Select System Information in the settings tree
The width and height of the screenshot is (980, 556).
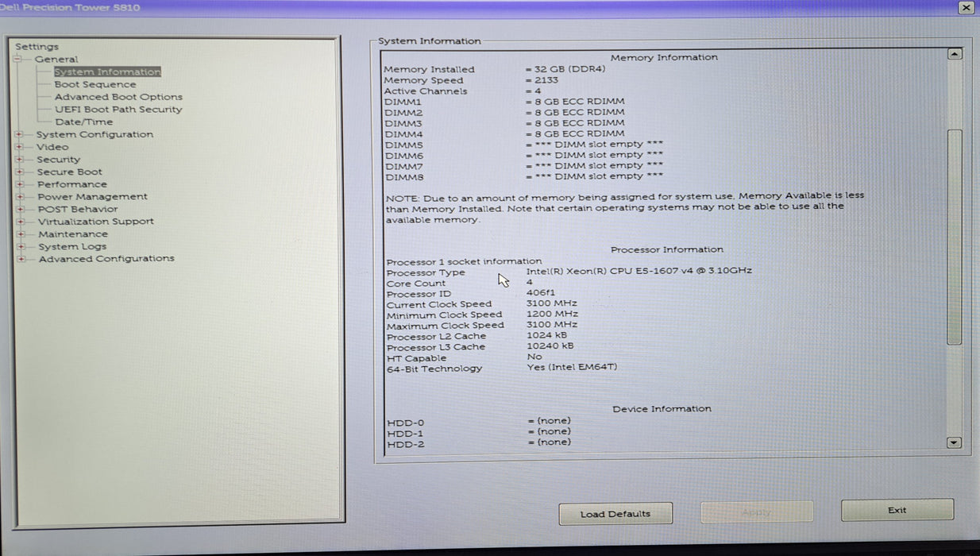click(107, 71)
